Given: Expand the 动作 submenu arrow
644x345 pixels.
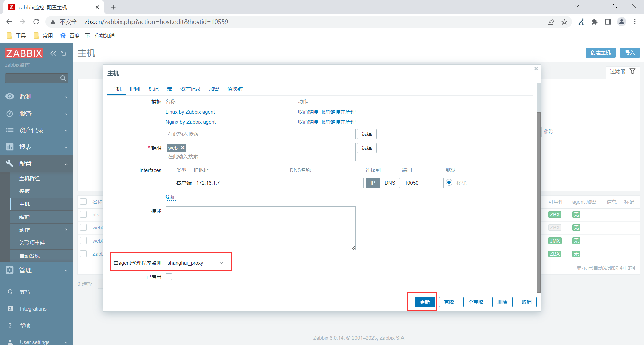Looking at the screenshot, I should (66, 230).
